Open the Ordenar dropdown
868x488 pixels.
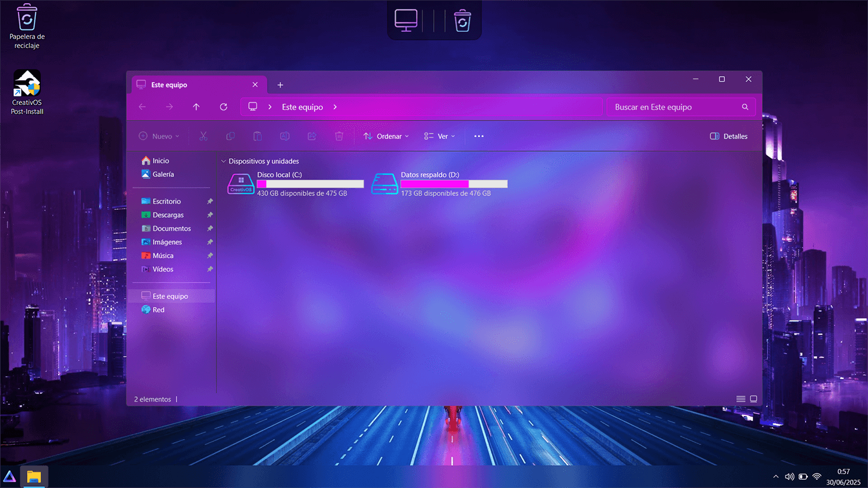click(386, 136)
